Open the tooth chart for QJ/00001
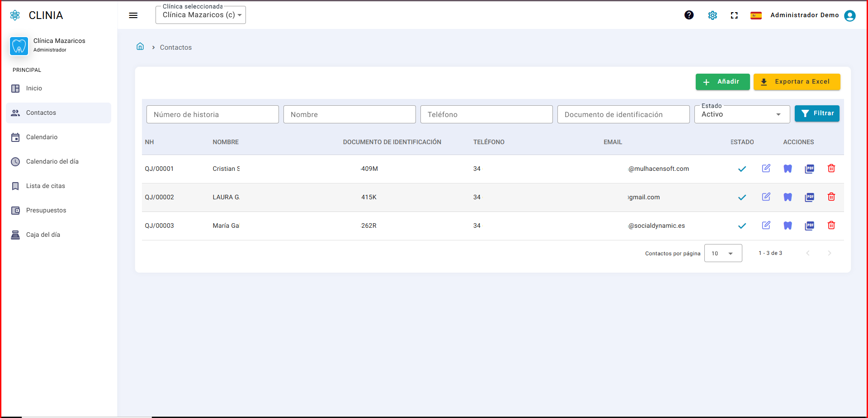Screen dimensions: 868x418 pyautogui.click(x=788, y=169)
